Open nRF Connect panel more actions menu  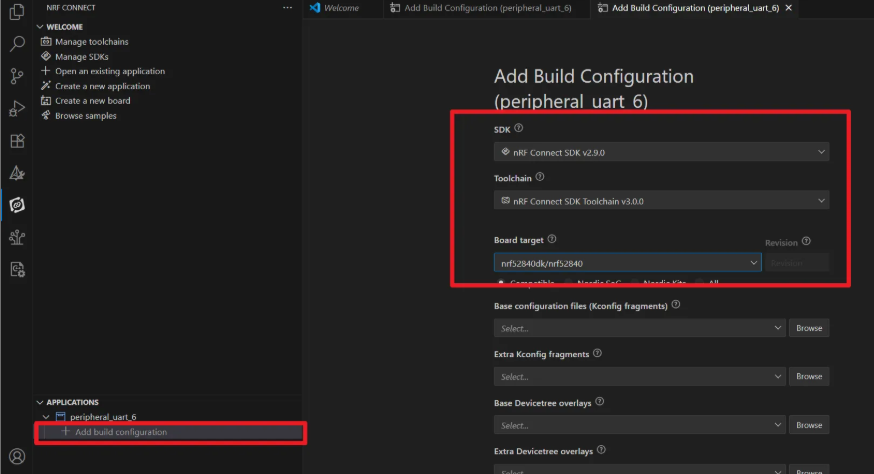[287, 8]
